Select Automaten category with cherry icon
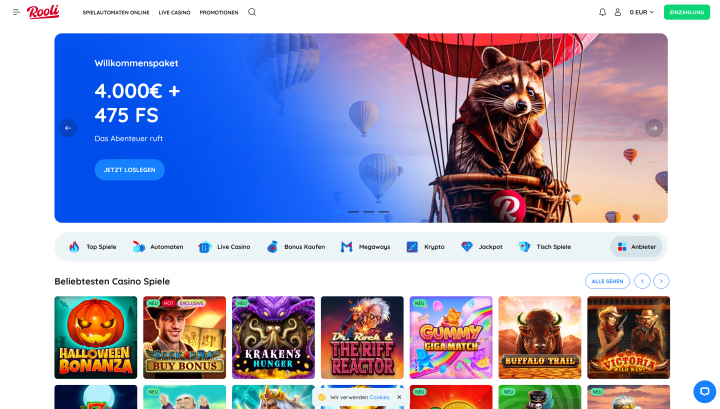The width and height of the screenshot is (720, 409). point(158,247)
